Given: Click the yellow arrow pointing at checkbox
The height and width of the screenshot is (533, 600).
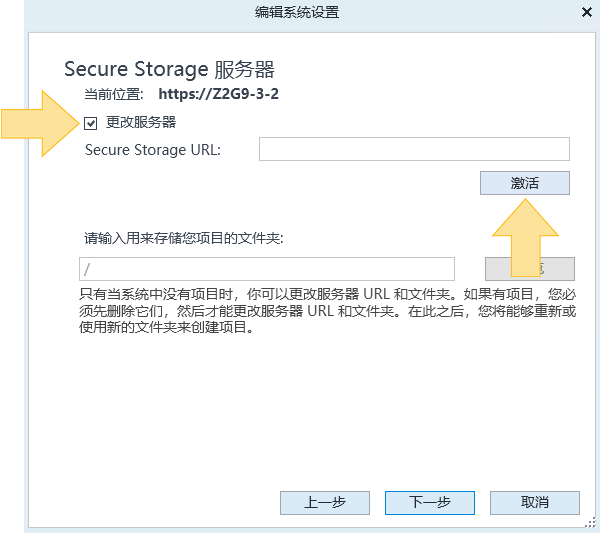Looking at the screenshot, I should tap(40, 124).
